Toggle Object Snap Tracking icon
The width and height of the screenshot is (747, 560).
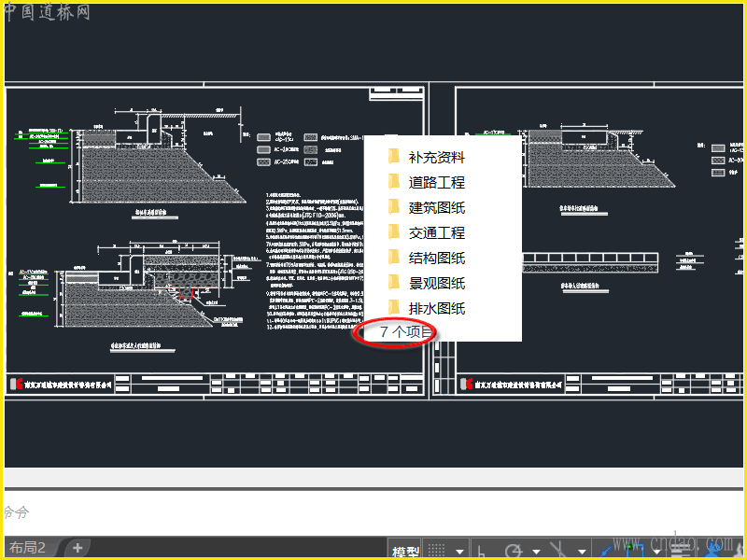click(606, 552)
